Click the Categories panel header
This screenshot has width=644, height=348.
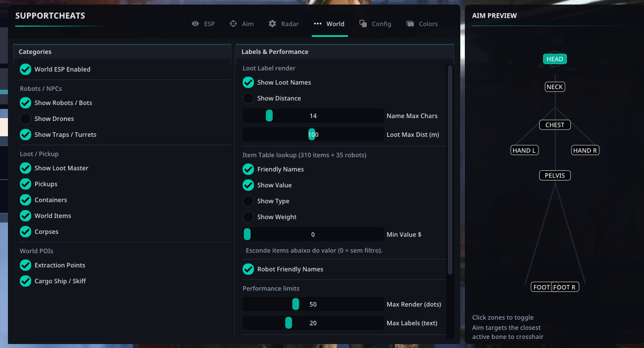point(122,52)
